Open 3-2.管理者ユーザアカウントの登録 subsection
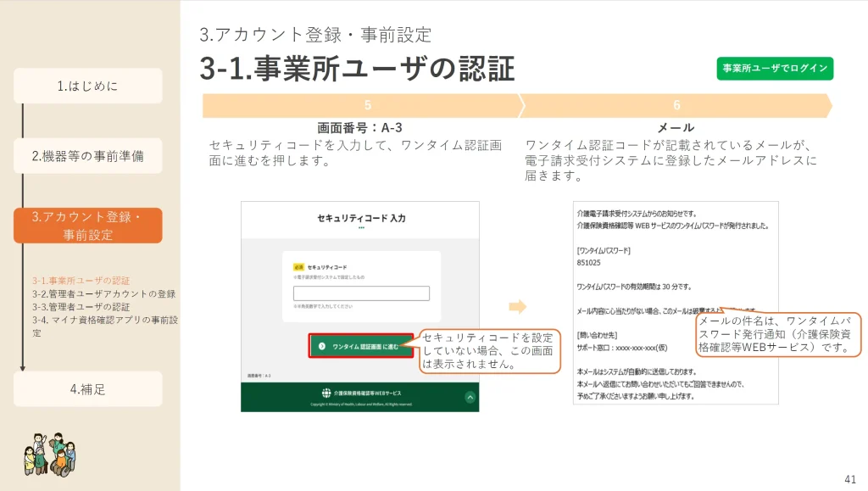The height and width of the screenshot is (491, 868). [x=103, y=294]
